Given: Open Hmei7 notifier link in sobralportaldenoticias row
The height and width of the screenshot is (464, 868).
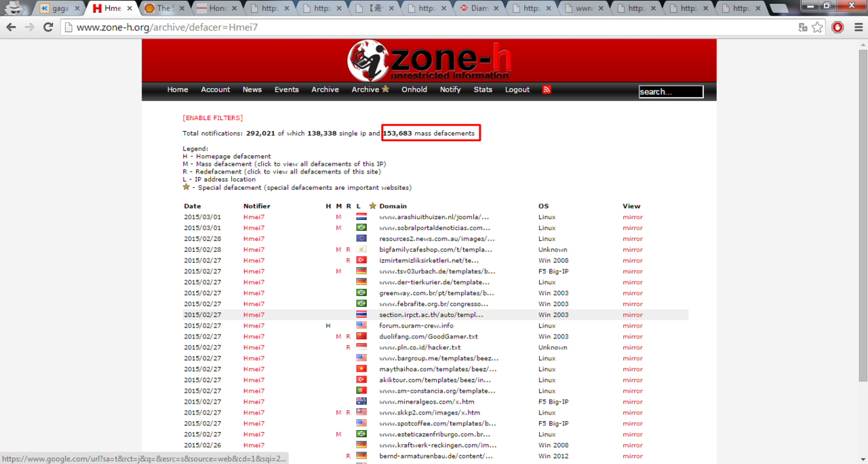Looking at the screenshot, I should [x=254, y=228].
